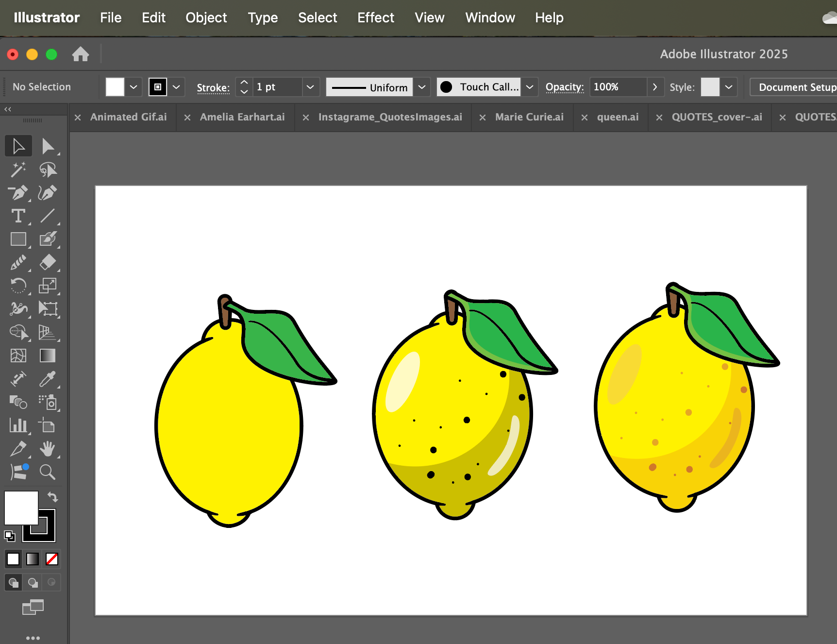Open the Object menu
Viewport: 837px width, 644px height.
(x=206, y=17)
